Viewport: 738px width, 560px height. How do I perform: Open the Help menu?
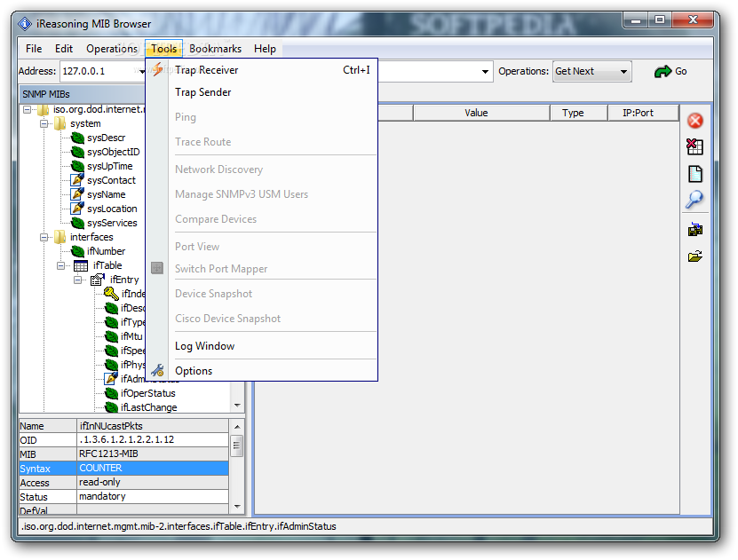click(x=265, y=49)
